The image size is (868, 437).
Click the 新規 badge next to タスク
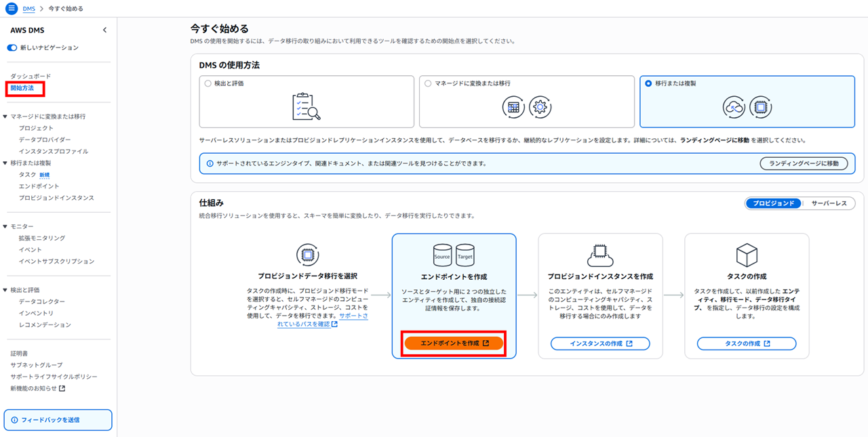click(x=45, y=175)
